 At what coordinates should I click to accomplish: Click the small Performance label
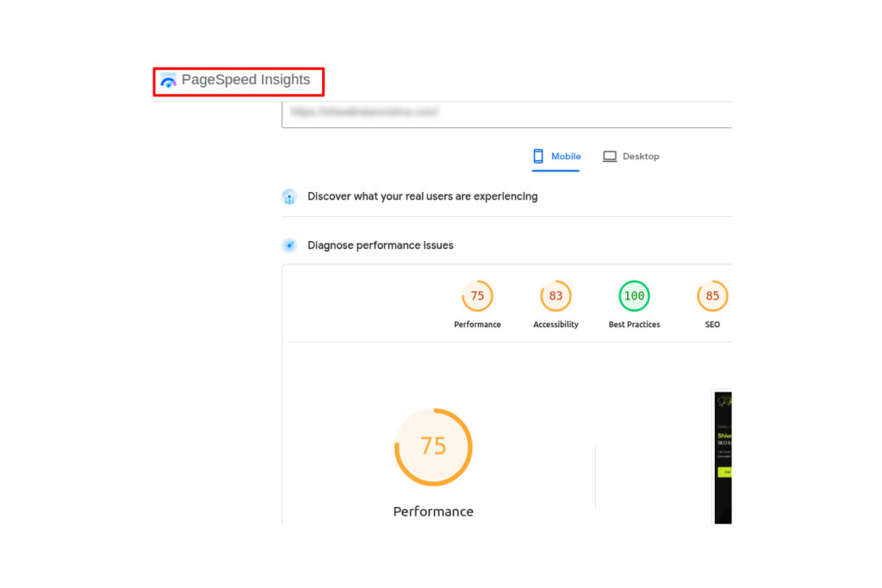477,325
